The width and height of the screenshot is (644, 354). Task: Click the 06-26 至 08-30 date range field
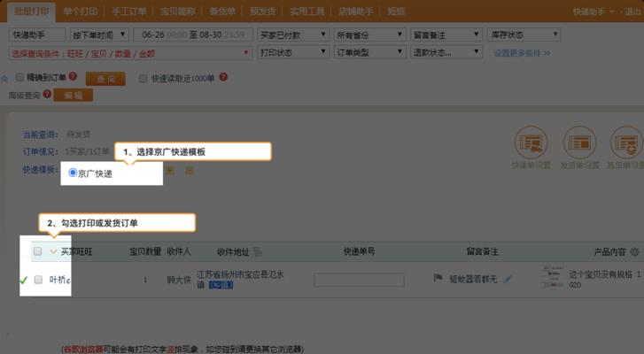tap(192, 35)
